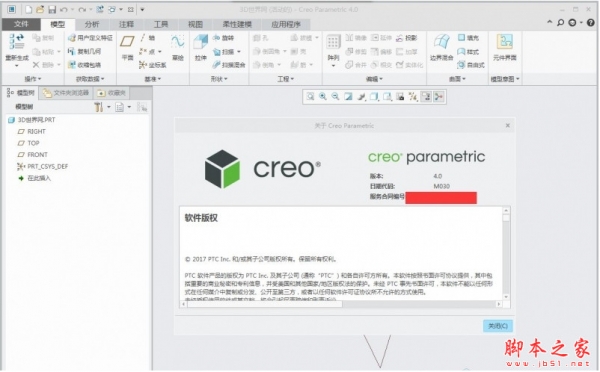The height and width of the screenshot is (372, 600).
Task: Click Zoom Out on graphics toolbar
Action: click(336, 97)
